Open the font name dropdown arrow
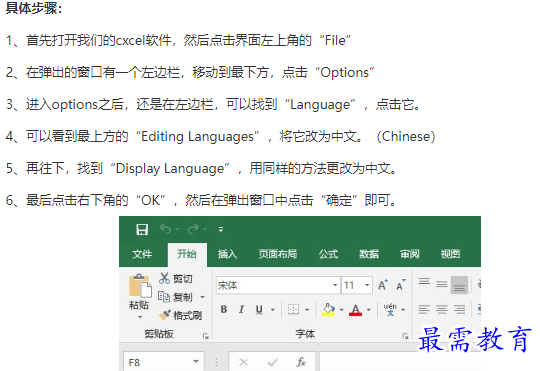540x371 pixels. (x=335, y=285)
